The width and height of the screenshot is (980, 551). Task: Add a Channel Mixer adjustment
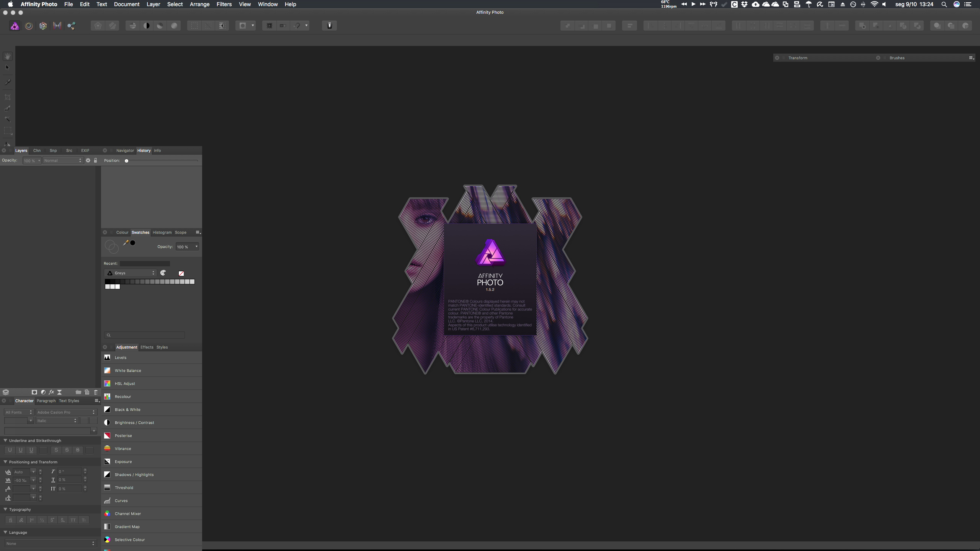coord(152,514)
